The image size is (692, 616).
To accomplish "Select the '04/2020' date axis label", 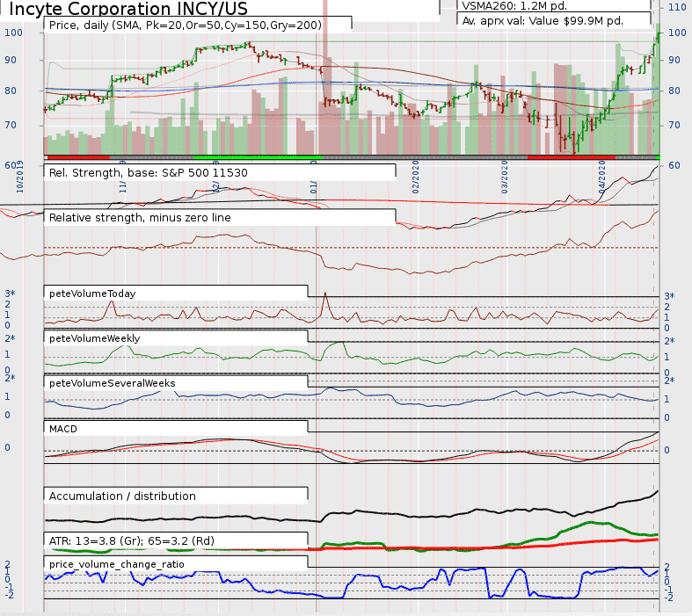I will pos(602,178).
